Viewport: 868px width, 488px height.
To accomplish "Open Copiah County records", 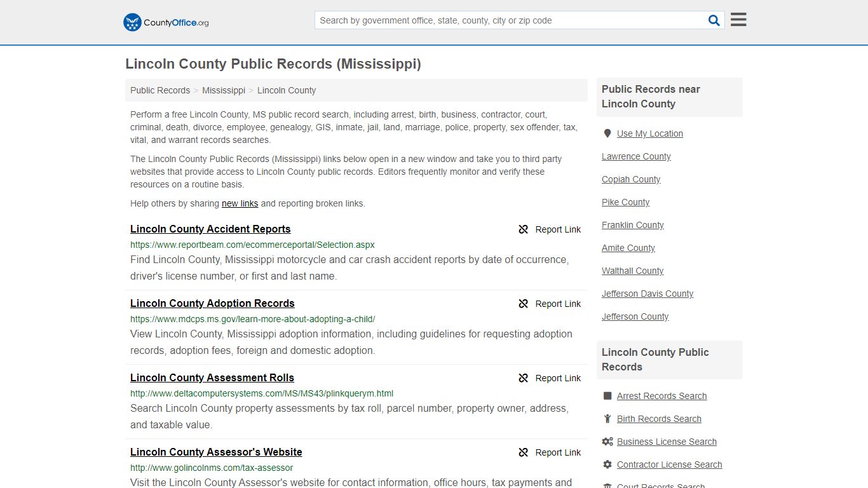I will [x=631, y=179].
